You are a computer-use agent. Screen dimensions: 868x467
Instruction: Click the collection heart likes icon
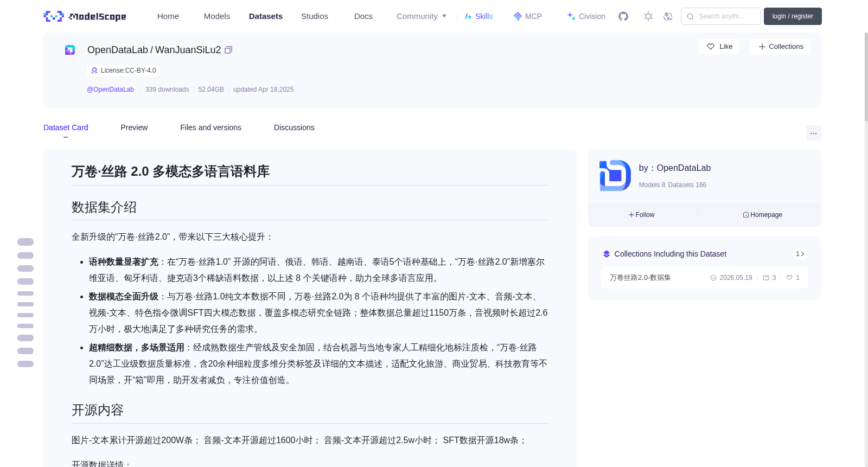pos(789,278)
